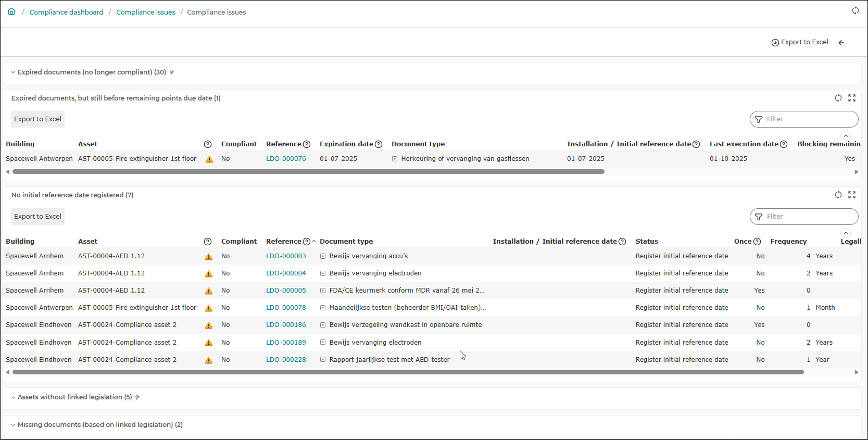Refresh the Expired documents before due date panel
This screenshot has height=441, width=868.
838,98
